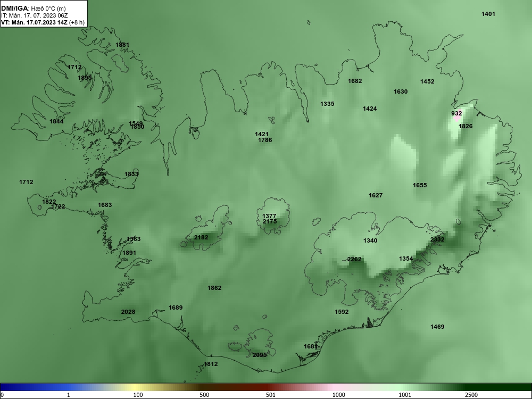Image resolution: width=532 pixels, height=399 pixels.
Task: Click the 100 tick on the color scale
Action: point(138,395)
